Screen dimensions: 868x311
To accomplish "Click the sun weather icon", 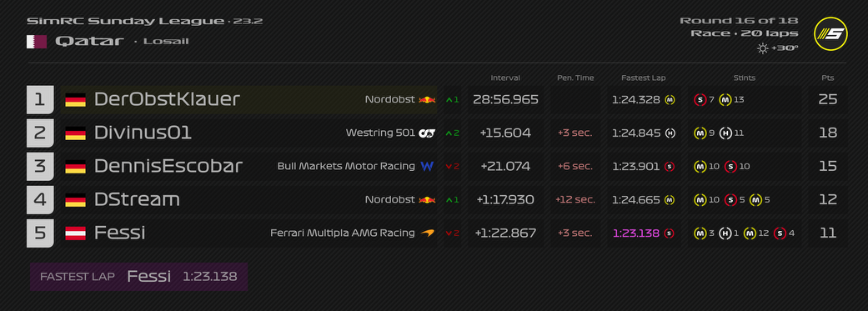I will click(763, 48).
